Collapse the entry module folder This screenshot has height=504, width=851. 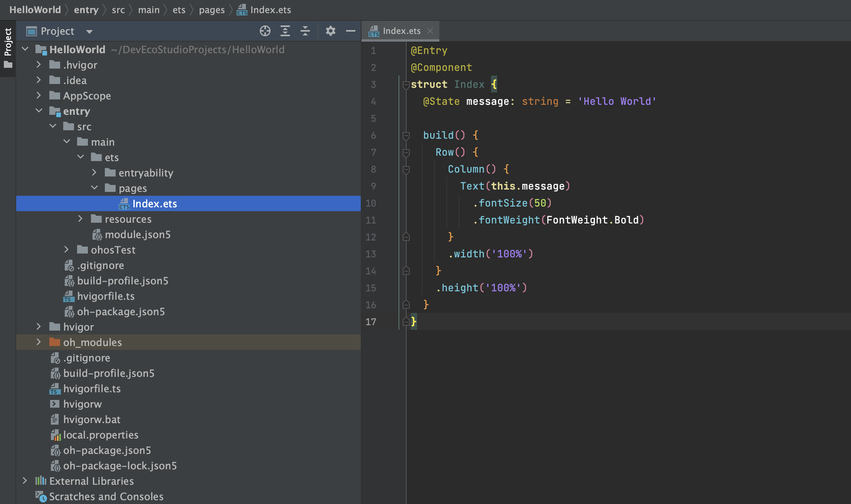(x=39, y=111)
